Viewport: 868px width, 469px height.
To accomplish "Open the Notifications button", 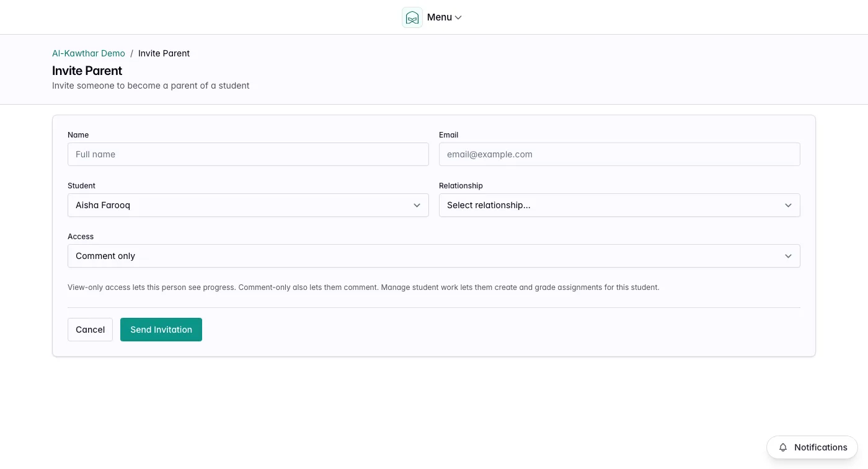I will click(812, 447).
